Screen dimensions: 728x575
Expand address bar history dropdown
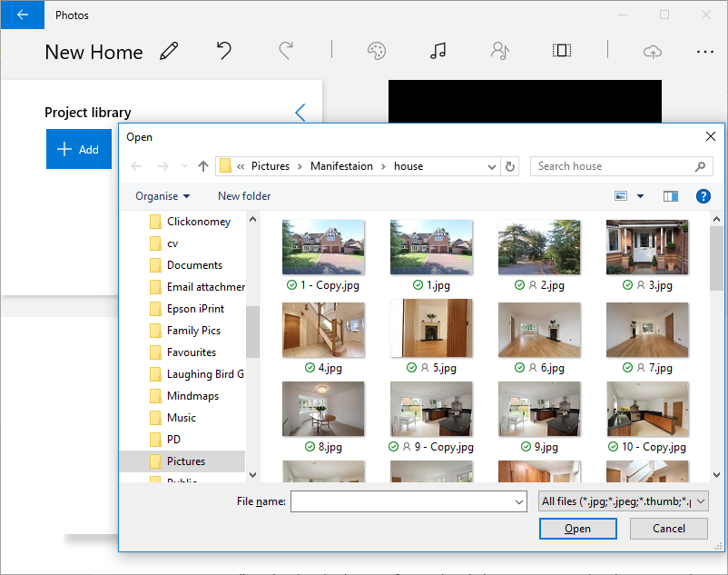pos(492,167)
